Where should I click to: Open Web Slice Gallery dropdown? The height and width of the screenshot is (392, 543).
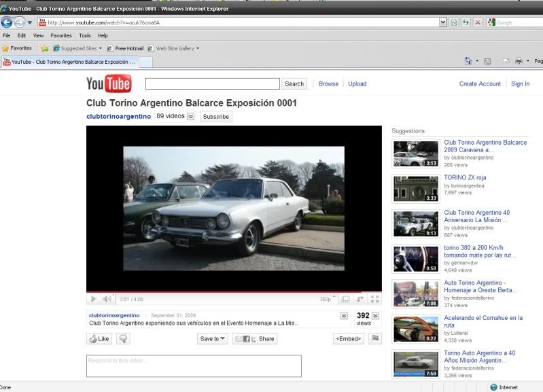pos(173,48)
